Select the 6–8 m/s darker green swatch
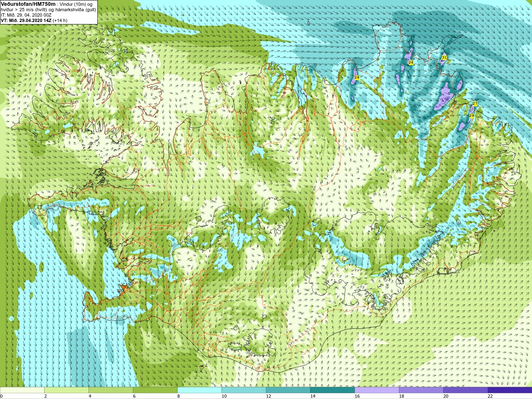Image resolution: width=532 pixels, height=399 pixels. [x=155, y=390]
